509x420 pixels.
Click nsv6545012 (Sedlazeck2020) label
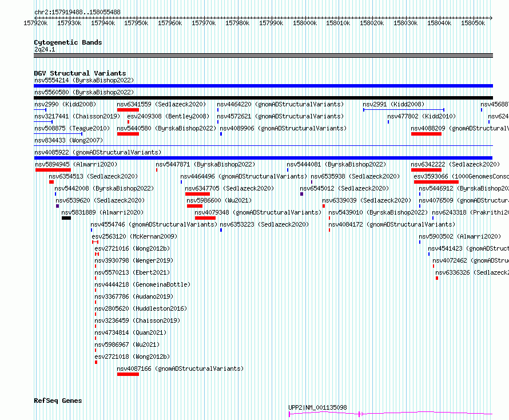point(344,188)
